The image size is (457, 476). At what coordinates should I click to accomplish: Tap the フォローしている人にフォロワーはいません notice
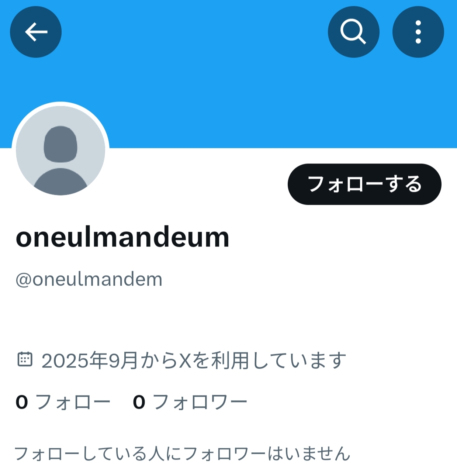(x=182, y=453)
